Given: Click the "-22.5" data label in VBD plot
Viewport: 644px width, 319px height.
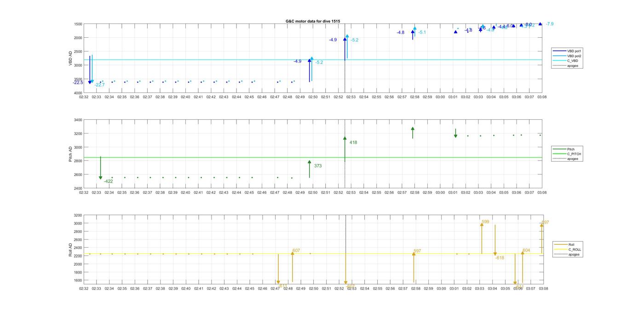Looking at the screenshot, I should click(x=78, y=82).
